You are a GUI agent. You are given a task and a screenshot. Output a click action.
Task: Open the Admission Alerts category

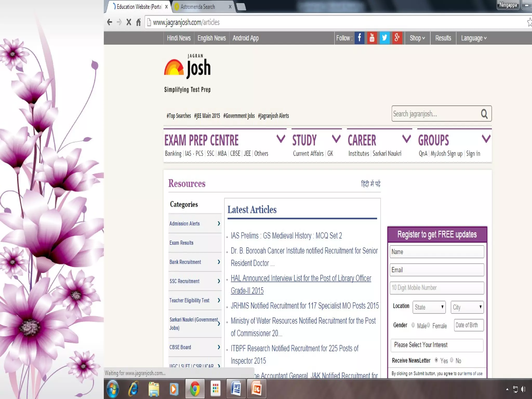click(x=195, y=223)
